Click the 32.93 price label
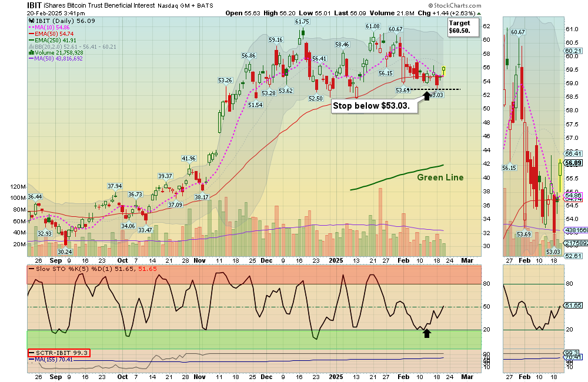The width and height of the screenshot is (588, 382). pyautogui.click(x=45, y=233)
